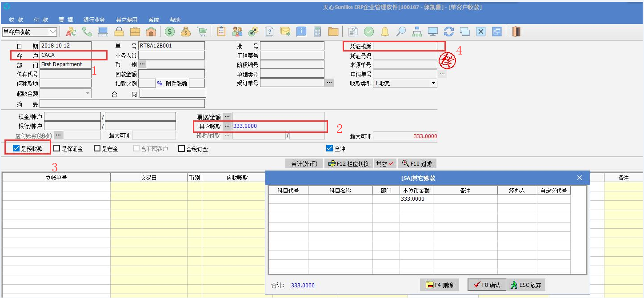Viewport: 644px width, 298px height.
Task: Expand the 收款类型 dropdown
Action: [433, 83]
